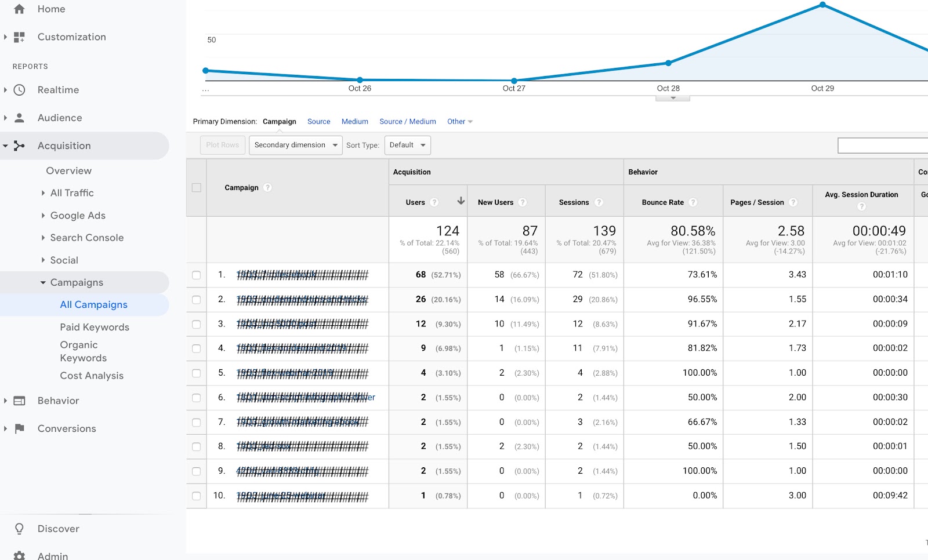928x560 pixels.
Task: Open the Secondary dimension dropdown
Action: [295, 145]
